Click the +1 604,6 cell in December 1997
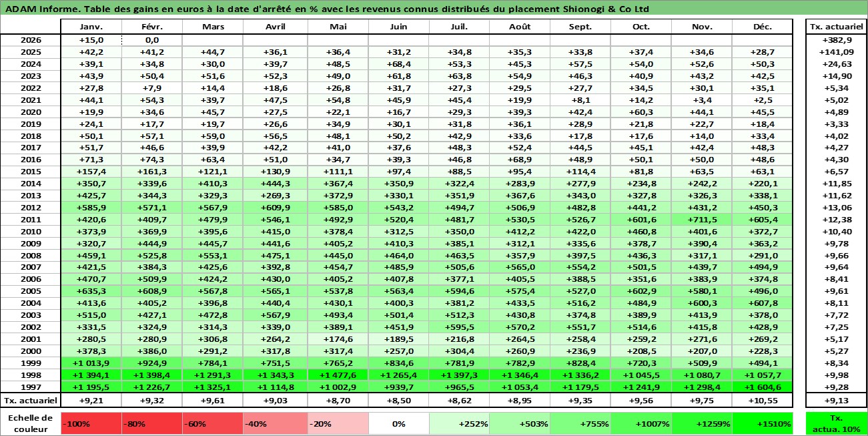Image resolution: width=868 pixels, height=436 pixels. point(763,387)
